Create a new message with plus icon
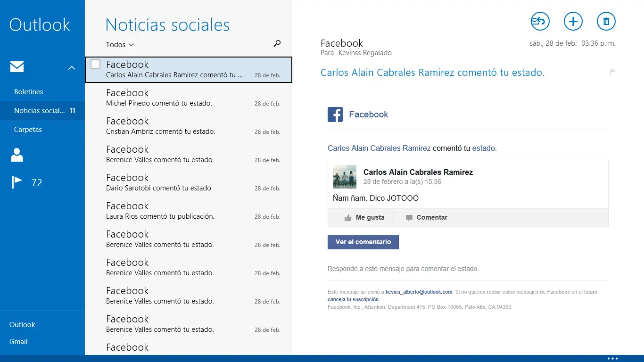This screenshot has width=644, height=362. [x=573, y=21]
